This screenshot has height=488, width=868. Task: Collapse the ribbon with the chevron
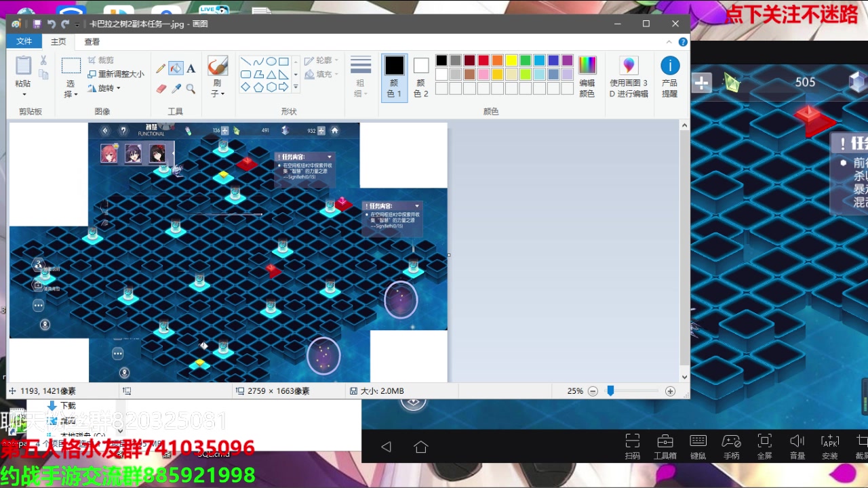coord(671,42)
